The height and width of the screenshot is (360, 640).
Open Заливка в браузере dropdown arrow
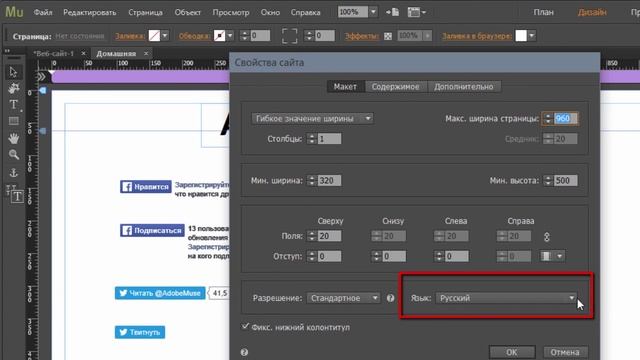[x=531, y=36]
